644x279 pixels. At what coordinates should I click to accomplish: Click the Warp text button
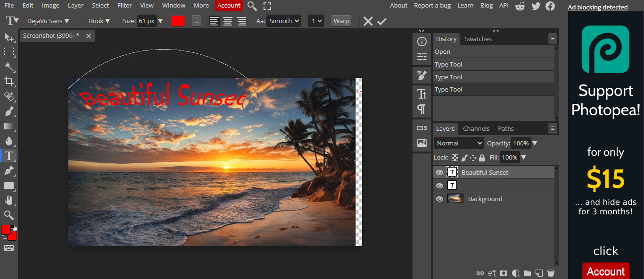341,21
